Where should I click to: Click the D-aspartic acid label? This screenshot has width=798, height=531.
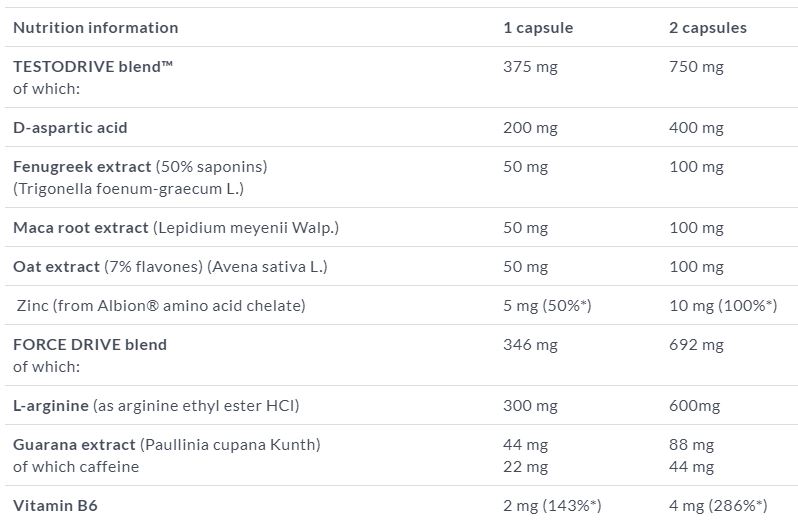70,128
